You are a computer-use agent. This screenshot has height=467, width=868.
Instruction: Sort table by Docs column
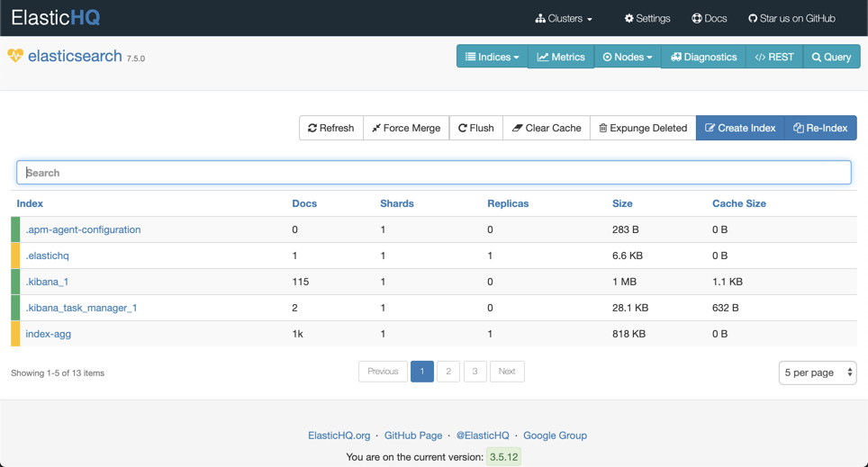[304, 203]
